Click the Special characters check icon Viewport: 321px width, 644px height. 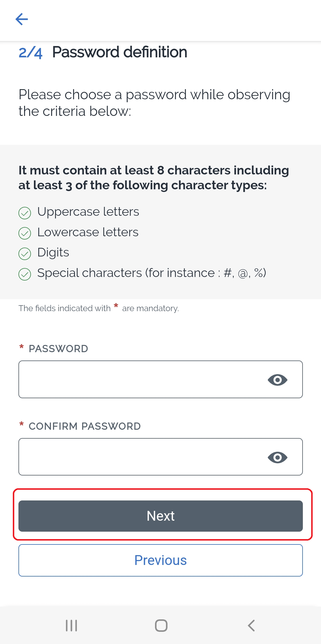point(25,274)
